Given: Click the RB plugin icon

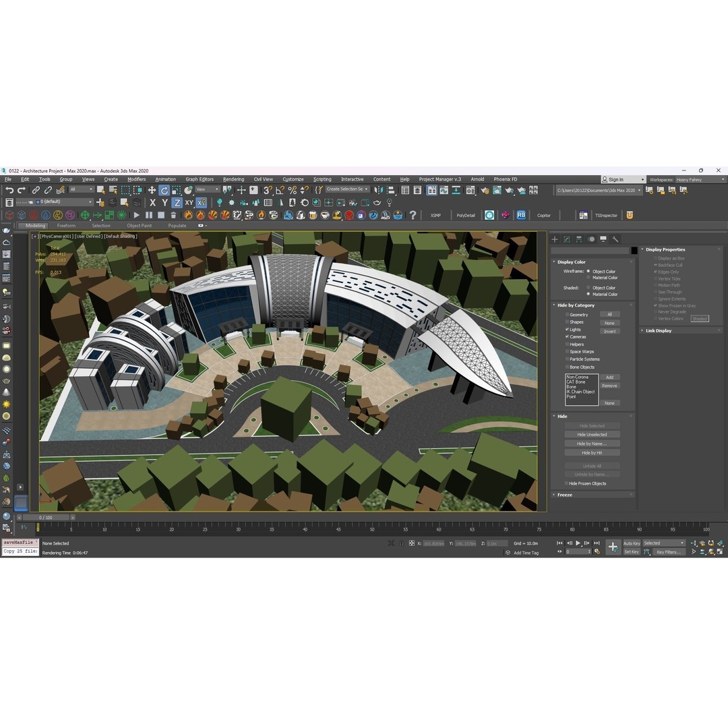Looking at the screenshot, I should 521,215.
